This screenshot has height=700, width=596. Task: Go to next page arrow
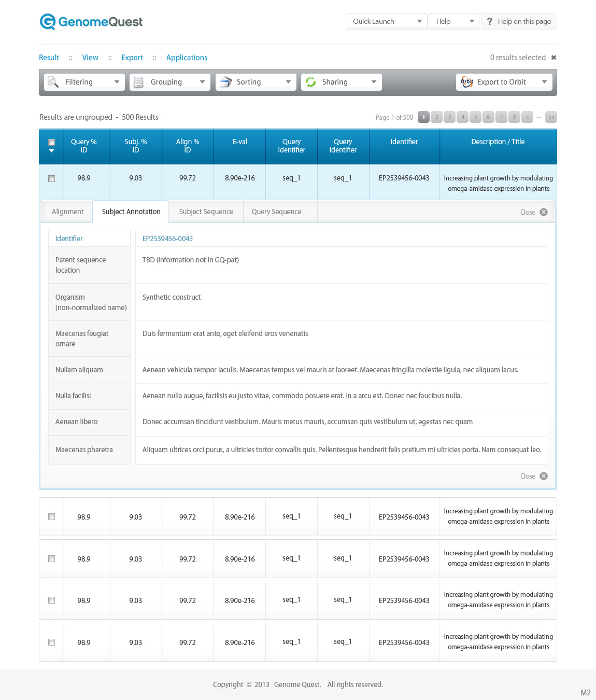coord(527,117)
